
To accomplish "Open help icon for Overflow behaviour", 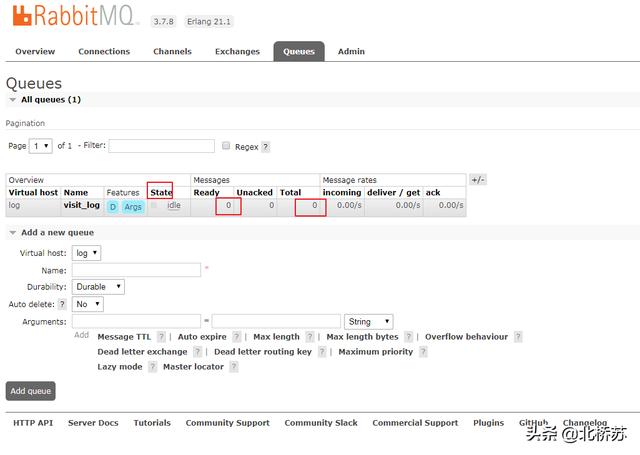I will tap(518, 337).
